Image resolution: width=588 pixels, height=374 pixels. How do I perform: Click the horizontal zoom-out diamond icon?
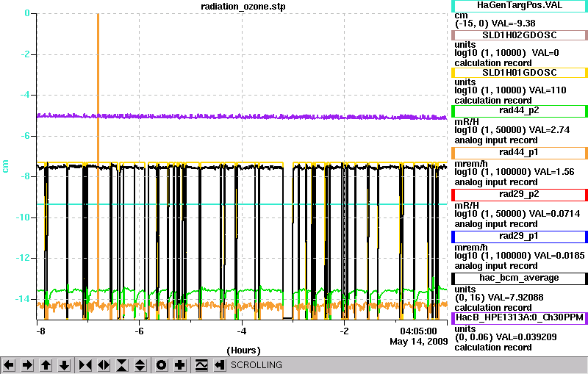104,364
